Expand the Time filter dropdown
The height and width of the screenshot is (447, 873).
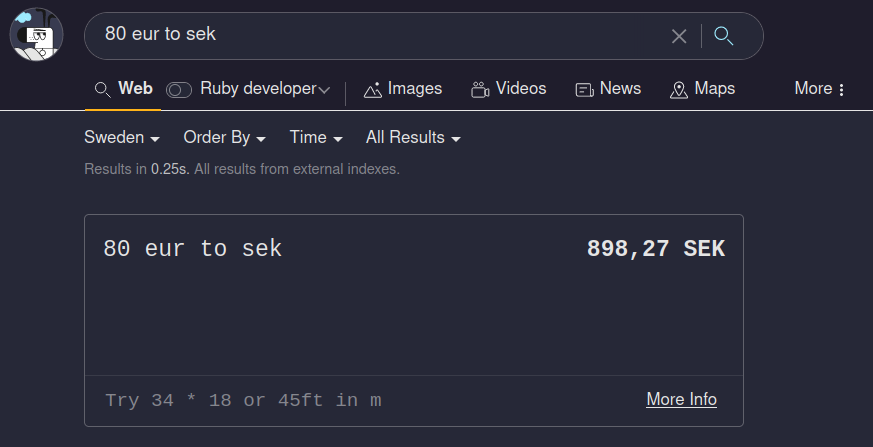316,137
